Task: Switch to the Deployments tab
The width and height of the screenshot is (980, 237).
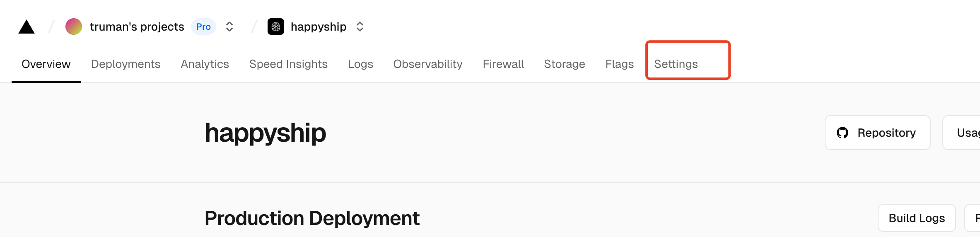Action: pyautogui.click(x=126, y=64)
